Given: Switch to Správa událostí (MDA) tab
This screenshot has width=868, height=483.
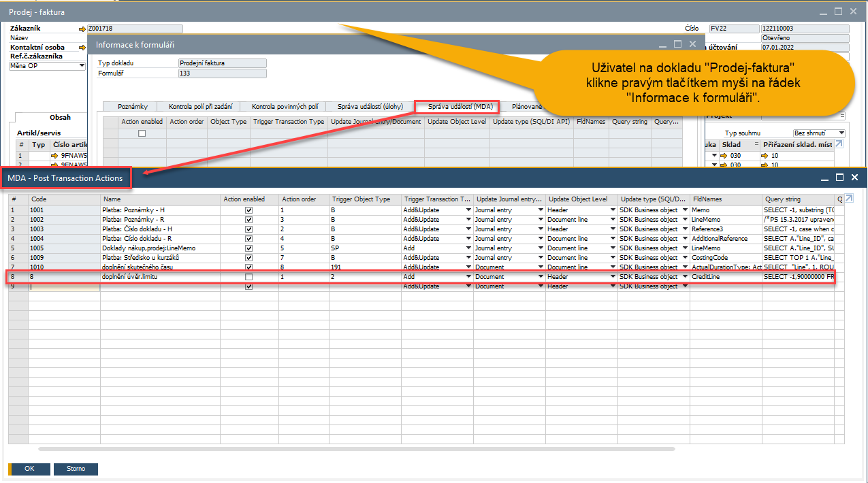Looking at the screenshot, I should pyautogui.click(x=460, y=107).
